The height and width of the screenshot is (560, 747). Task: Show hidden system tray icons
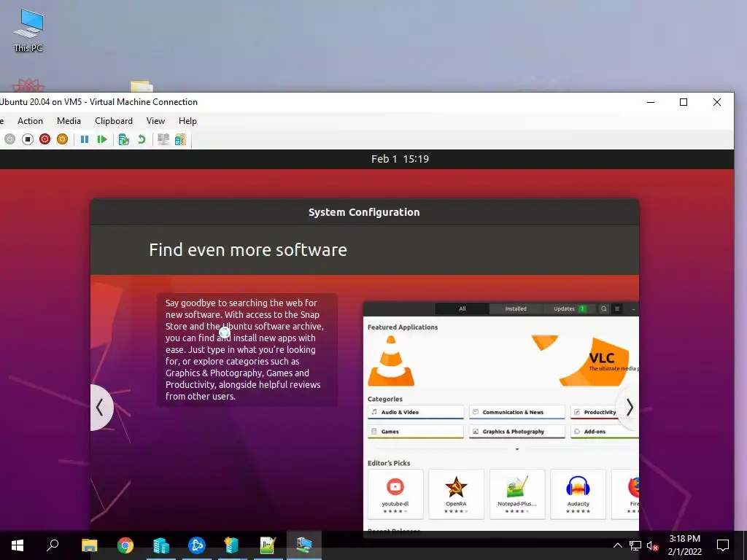point(617,545)
